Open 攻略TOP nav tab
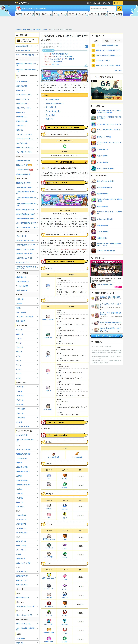Viewport: 138px width, 644px height. coord(19,14)
